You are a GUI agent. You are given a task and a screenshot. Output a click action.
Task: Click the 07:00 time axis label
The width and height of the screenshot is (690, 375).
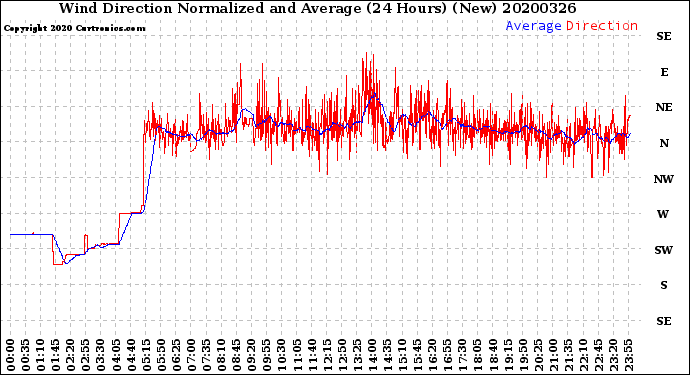coord(191,355)
